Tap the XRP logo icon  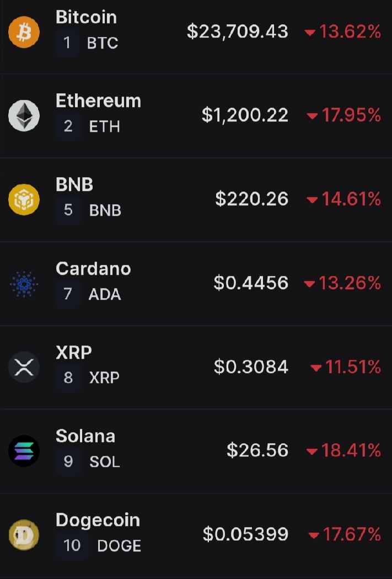pos(24,367)
